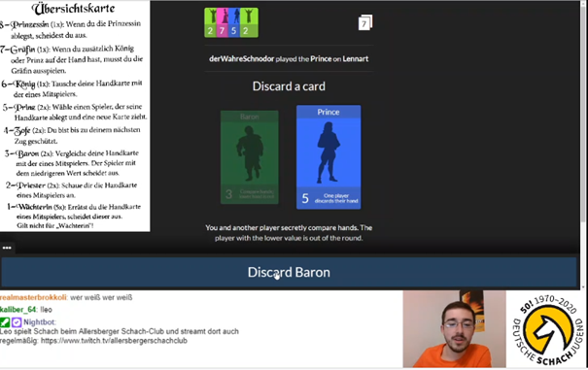588x370 pixels.
Task: Select the greyed-out Baron card
Action: click(250, 157)
